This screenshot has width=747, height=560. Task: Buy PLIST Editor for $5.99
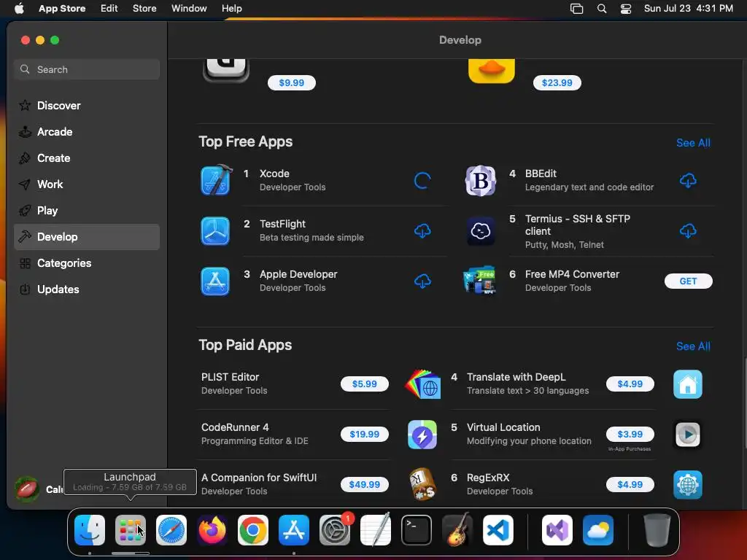365,384
